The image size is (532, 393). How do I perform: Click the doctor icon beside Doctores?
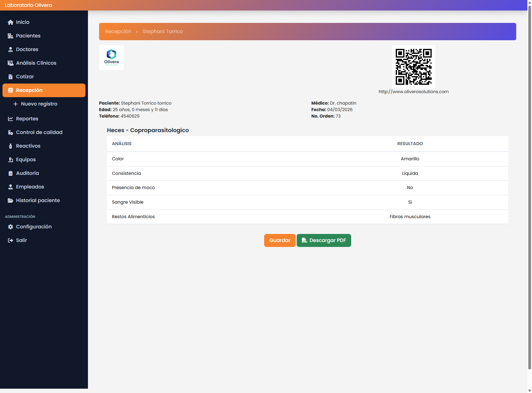[x=11, y=50]
